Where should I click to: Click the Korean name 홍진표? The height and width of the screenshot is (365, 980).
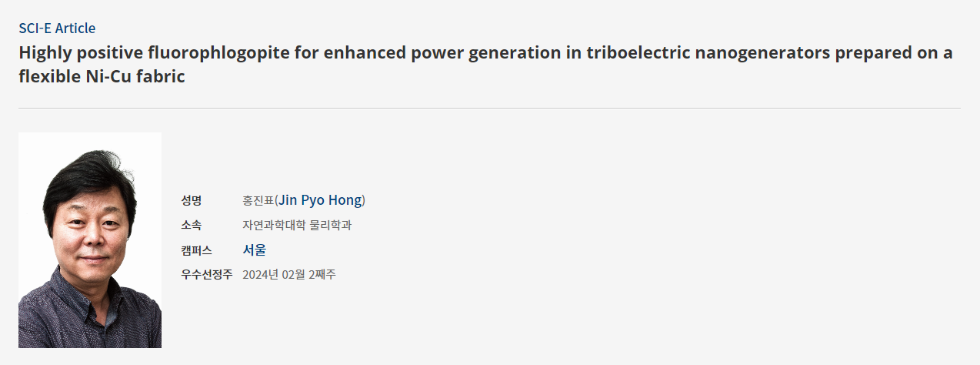click(258, 200)
